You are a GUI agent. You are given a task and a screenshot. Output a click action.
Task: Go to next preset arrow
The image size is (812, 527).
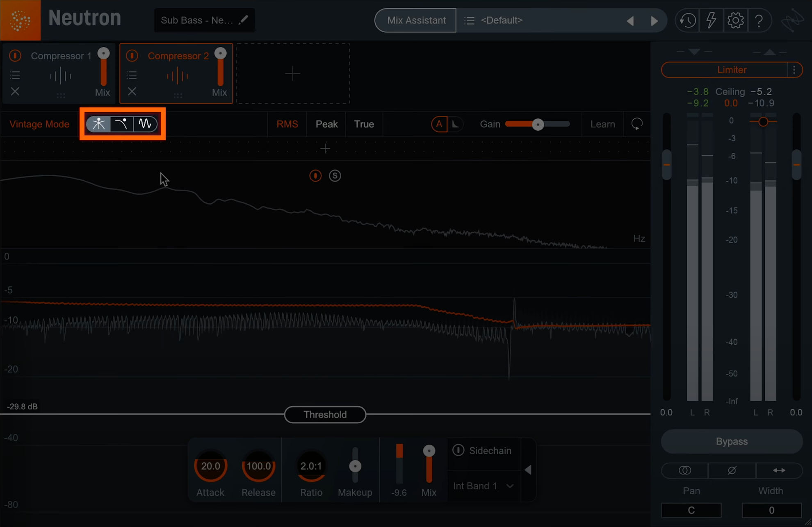[x=655, y=20]
